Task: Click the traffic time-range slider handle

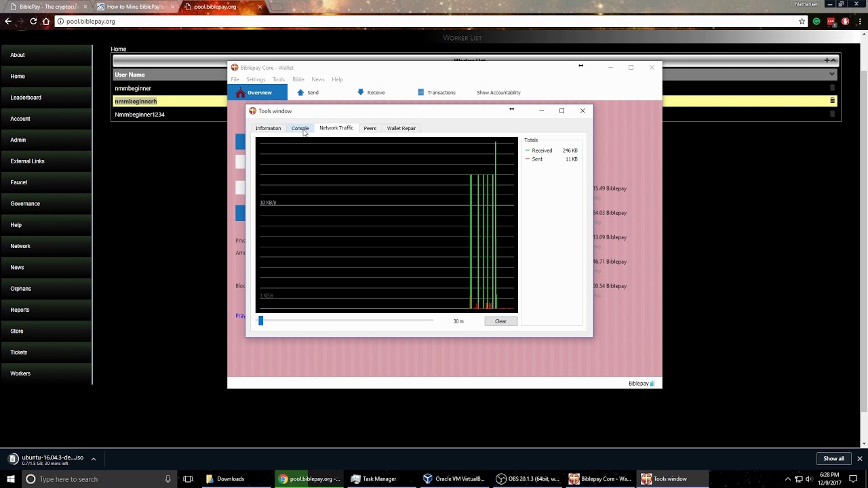Action: (260, 321)
